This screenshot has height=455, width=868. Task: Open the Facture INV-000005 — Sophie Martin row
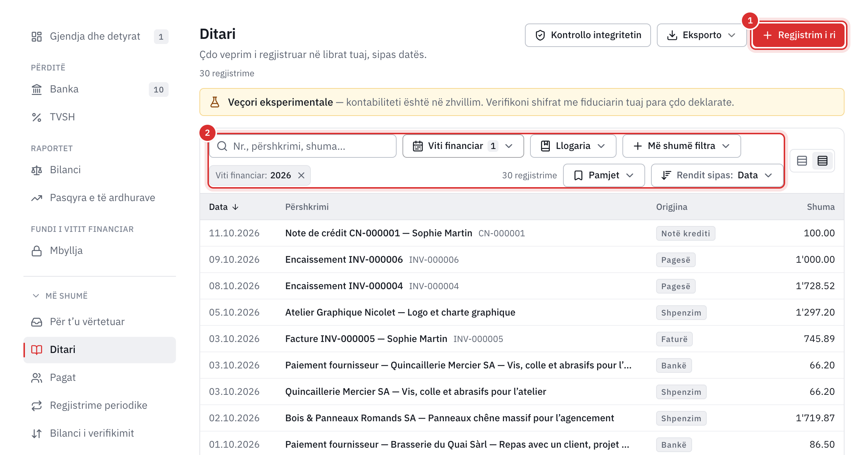click(x=522, y=339)
